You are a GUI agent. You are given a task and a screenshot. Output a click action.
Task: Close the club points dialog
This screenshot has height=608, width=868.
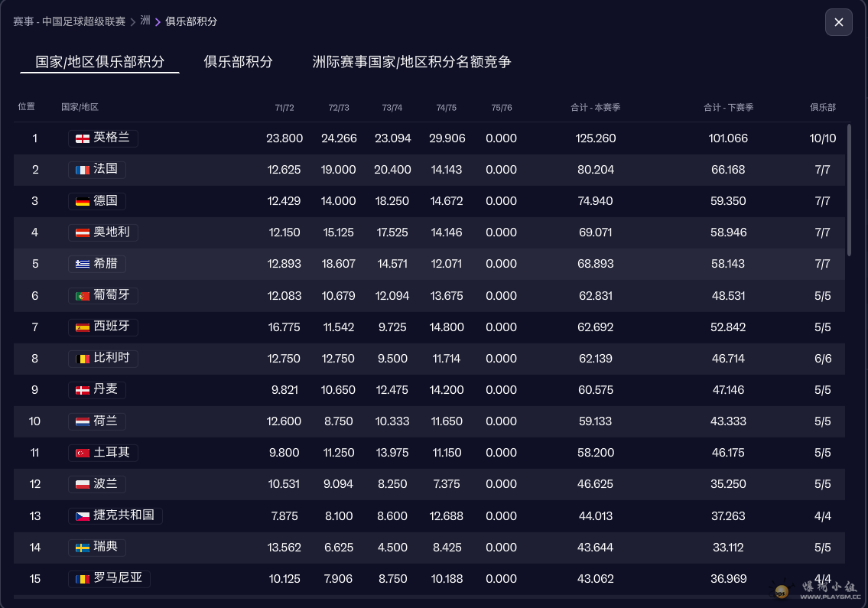coord(838,22)
